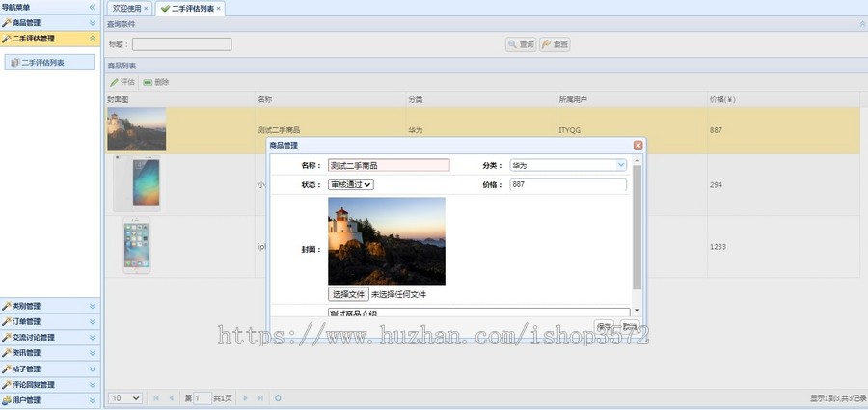Image resolution: width=868 pixels, height=410 pixels.
Task: Go to next page of results
Action: (x=245, y=397)
